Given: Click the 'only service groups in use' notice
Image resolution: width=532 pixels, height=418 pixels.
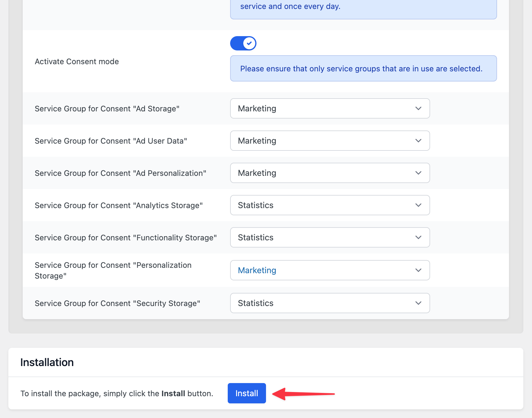Looking at the screenshot, I should [x=363, y=68].
